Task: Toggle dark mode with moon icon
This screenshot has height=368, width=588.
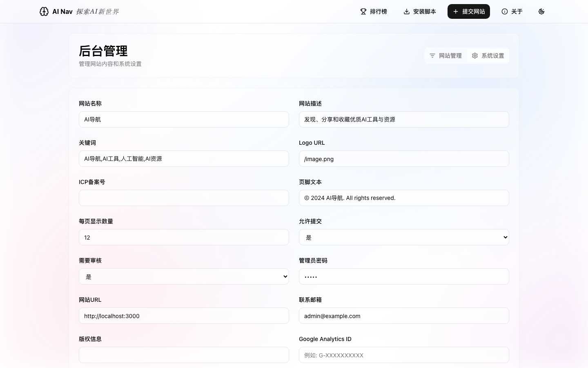Action: tap(541, 11)
